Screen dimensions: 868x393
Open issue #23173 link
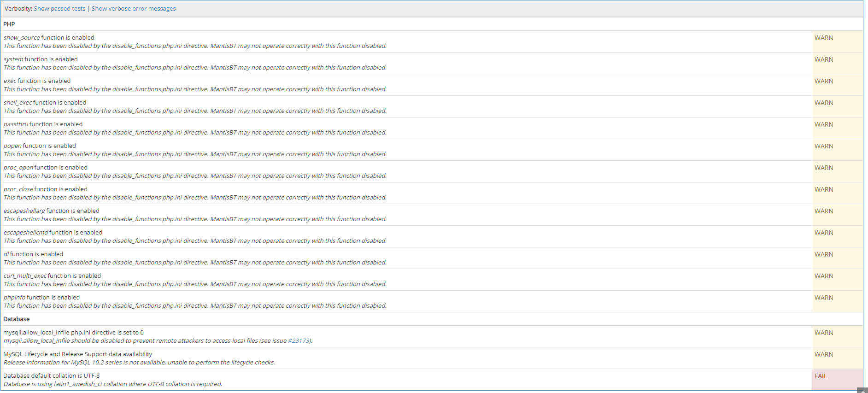coord(299,341)
